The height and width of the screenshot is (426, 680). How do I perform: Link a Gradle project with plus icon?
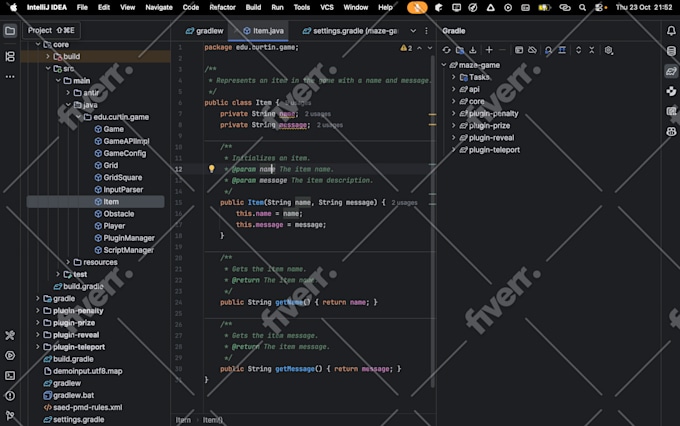489,50
